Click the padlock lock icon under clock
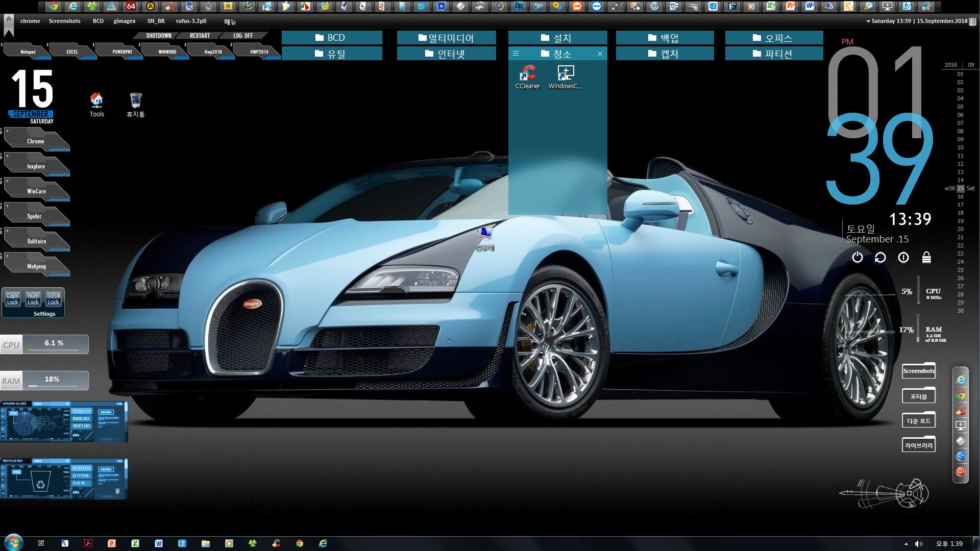980x551 pixels. [x=926, y=257]
